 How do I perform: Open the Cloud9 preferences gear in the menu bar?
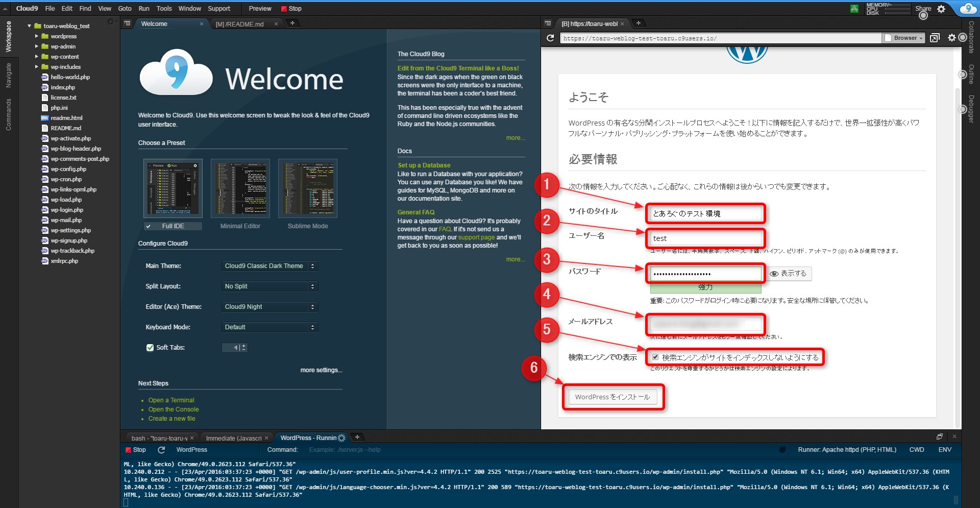pos(941,9)
